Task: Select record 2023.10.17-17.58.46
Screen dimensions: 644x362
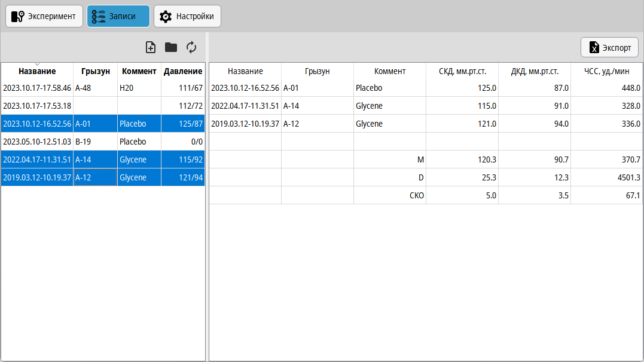Action: (x=37, y=88)
